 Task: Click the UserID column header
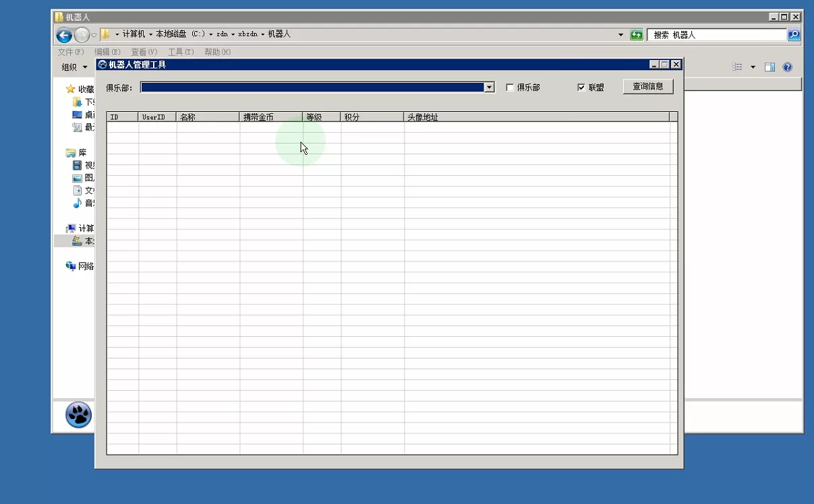click(x=156, y=117)
